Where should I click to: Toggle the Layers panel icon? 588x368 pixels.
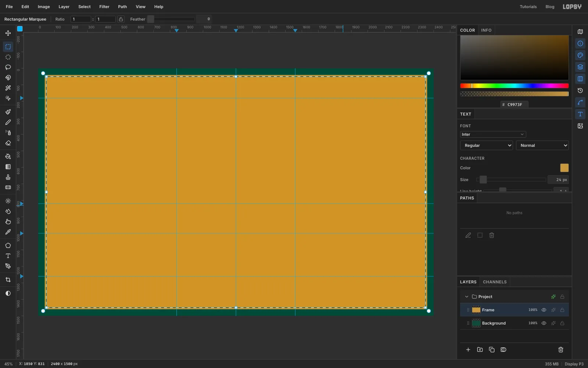pos(580,67)
